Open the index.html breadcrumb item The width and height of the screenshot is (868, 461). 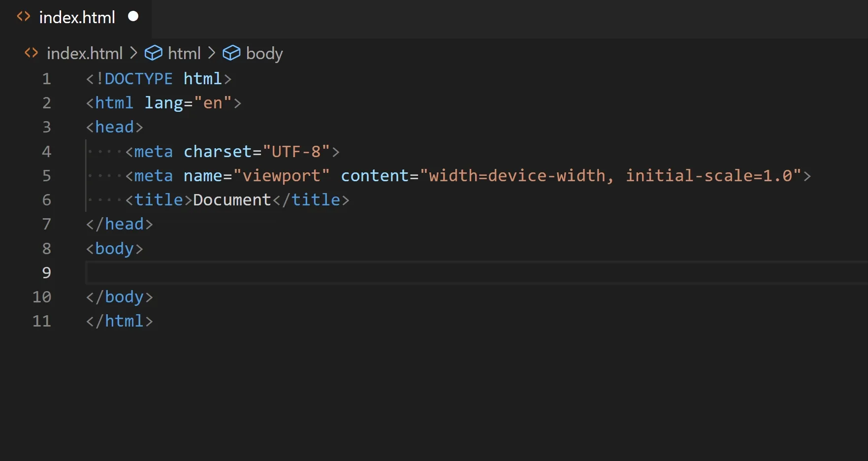click(84, 53)
